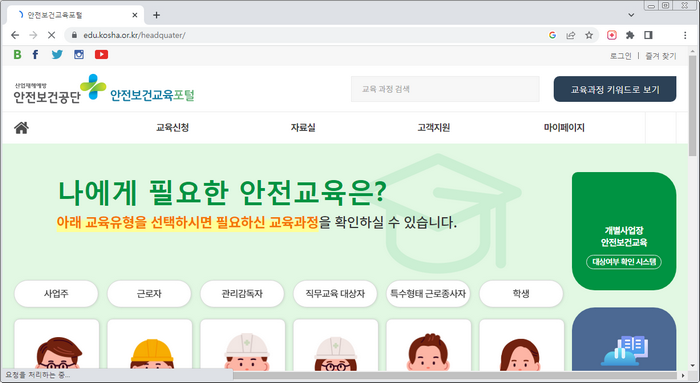Click the 대상여부 확인 시스템 button
700x383 pixels.
pos(624,262)
